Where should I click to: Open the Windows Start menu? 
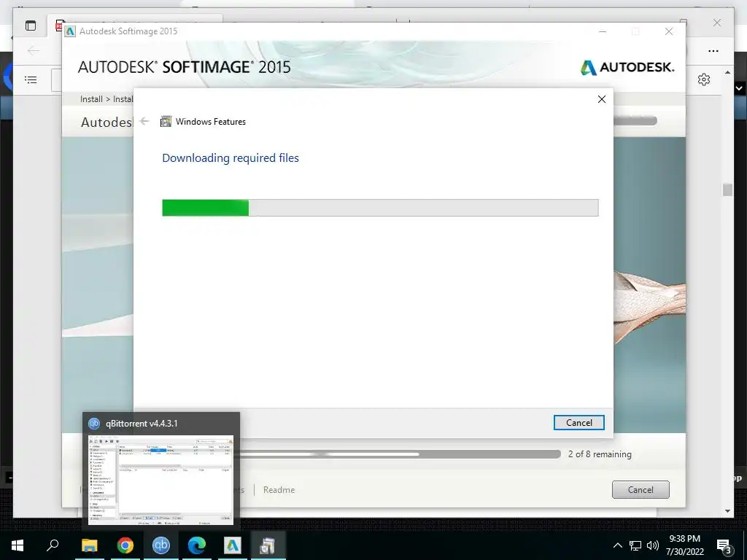coord(18,545)
